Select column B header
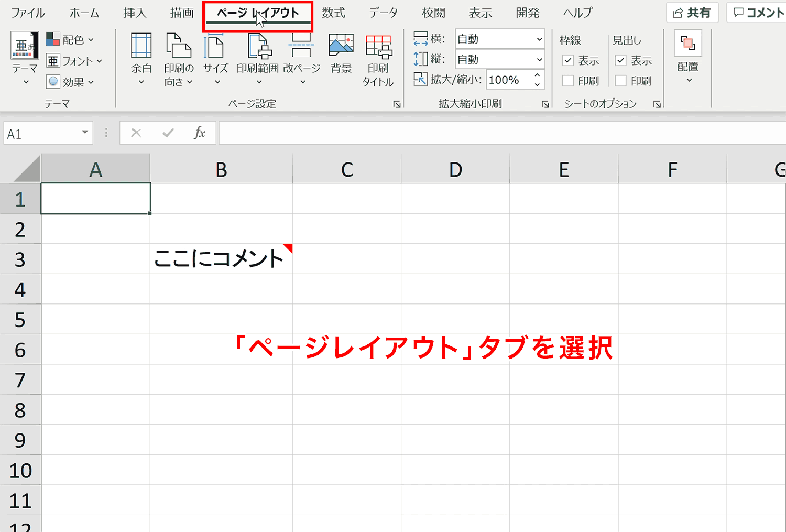This screenshot has width=786, height=532. (x=222, y=169)
